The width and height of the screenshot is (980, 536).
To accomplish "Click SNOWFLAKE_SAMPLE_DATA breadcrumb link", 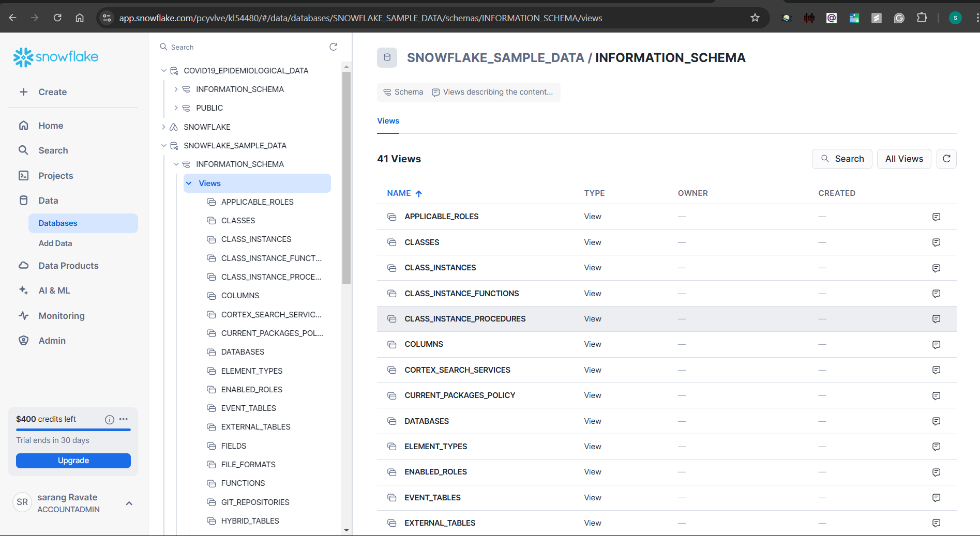I will (x=495, y=57).
